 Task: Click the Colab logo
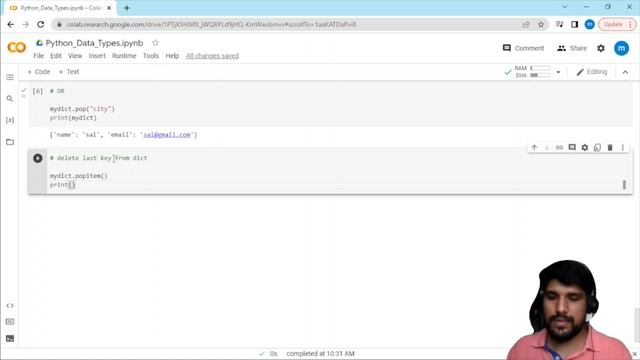17,48
